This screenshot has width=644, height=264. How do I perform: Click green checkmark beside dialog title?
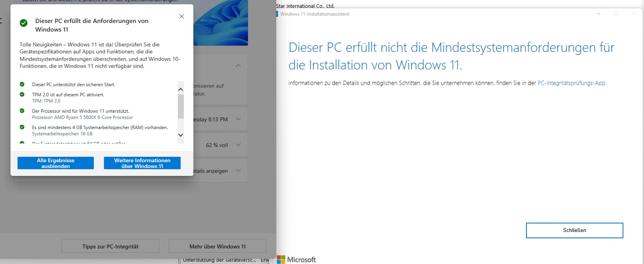pyautogui.click(x=24, y=23)
